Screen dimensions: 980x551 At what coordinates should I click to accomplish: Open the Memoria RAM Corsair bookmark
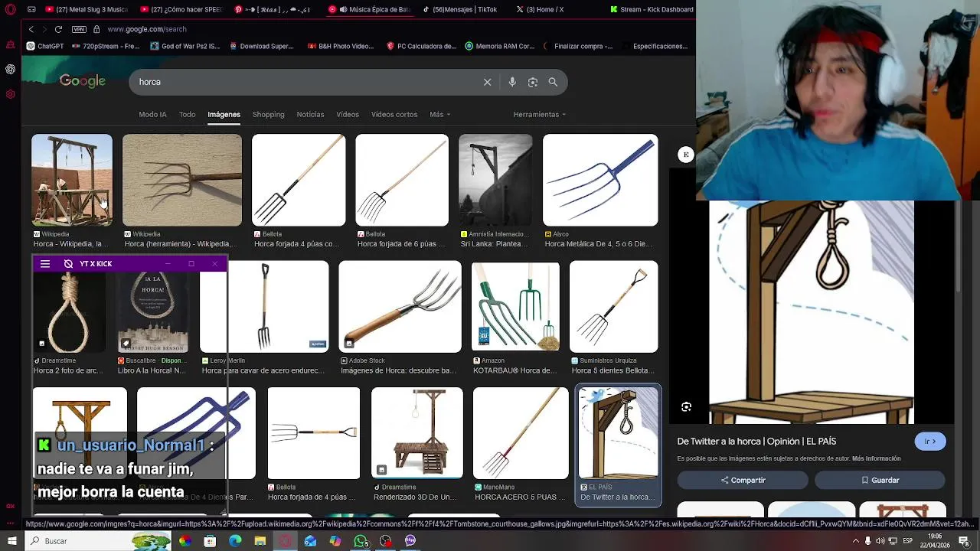click(499, 46)
